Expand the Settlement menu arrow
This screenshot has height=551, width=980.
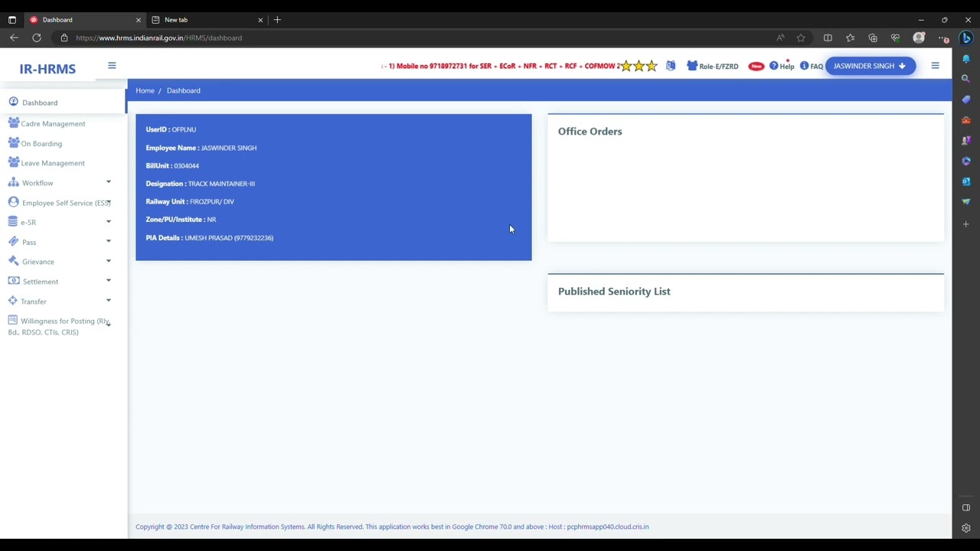(x=108, y=281)
